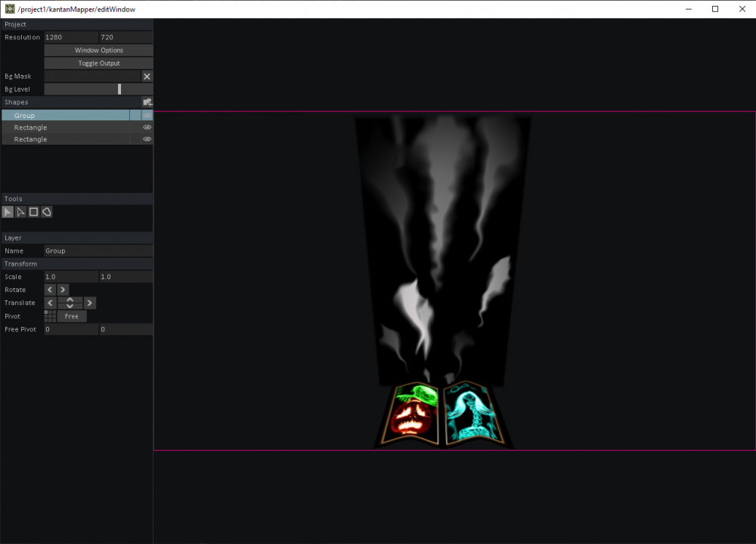Choose the rectangle shape tool
Image resolution: width=756 pixels, height=544 pixels.
point(34,213)
